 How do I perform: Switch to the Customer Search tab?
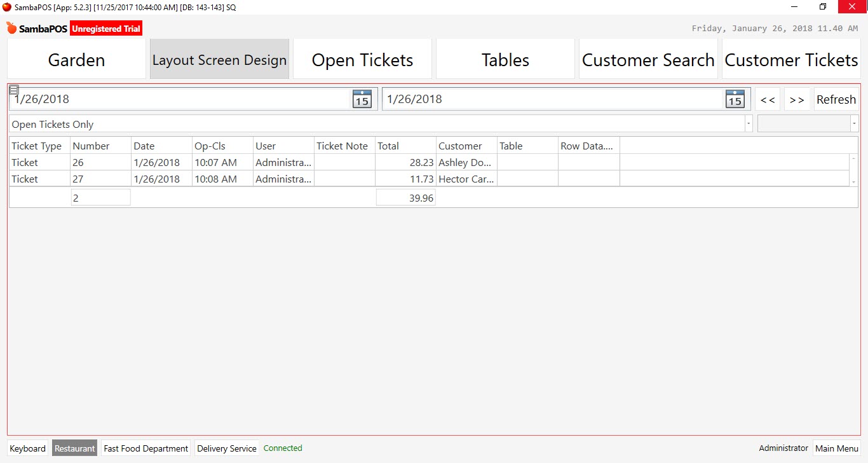tap(648, 59)
